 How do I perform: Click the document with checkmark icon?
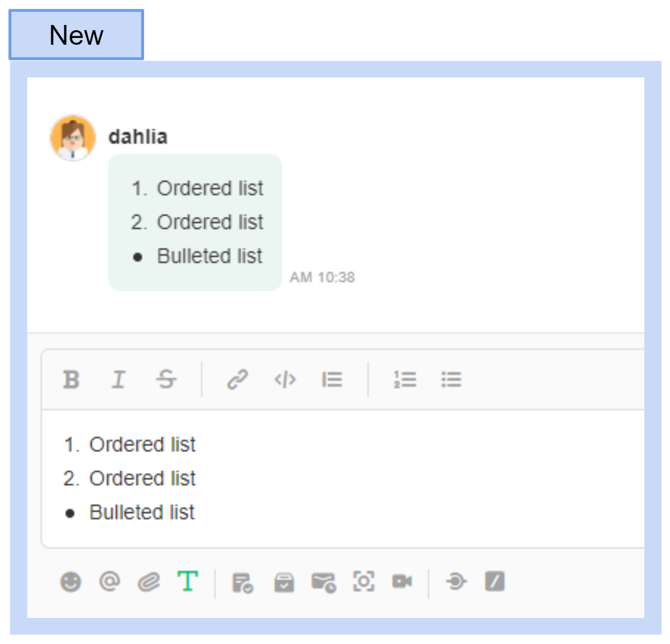click(x=242, y=583)
